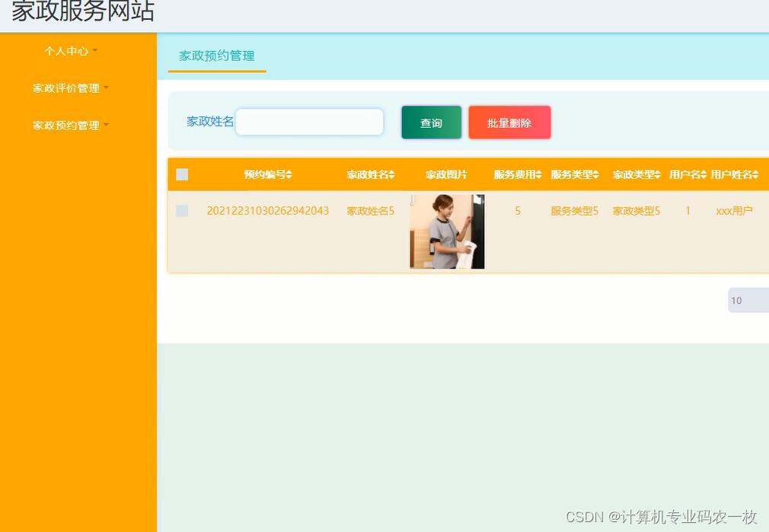Sort the table by 服务类型 column
This screenshot has height=532, width=769.
[x=575, y=174]
